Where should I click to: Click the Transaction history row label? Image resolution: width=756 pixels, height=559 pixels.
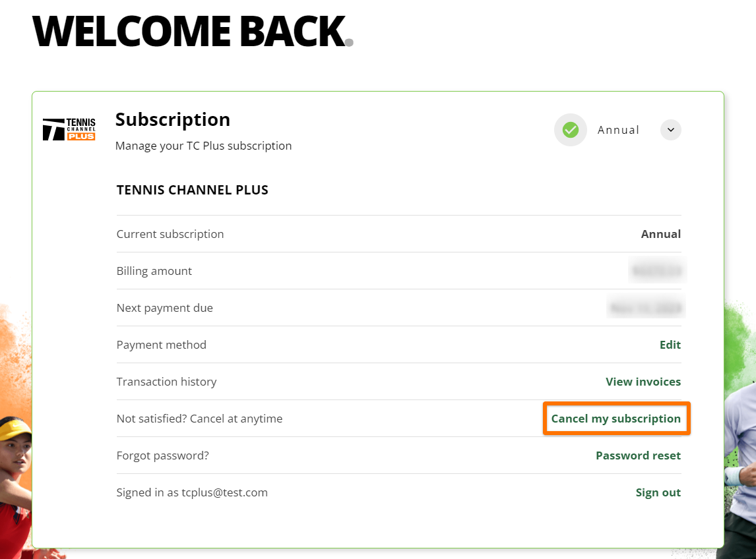(166, 382)
